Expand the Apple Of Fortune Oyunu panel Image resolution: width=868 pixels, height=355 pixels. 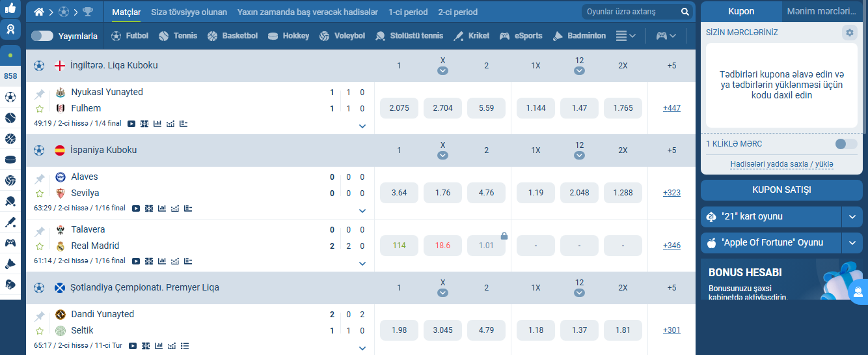[852, 243]
